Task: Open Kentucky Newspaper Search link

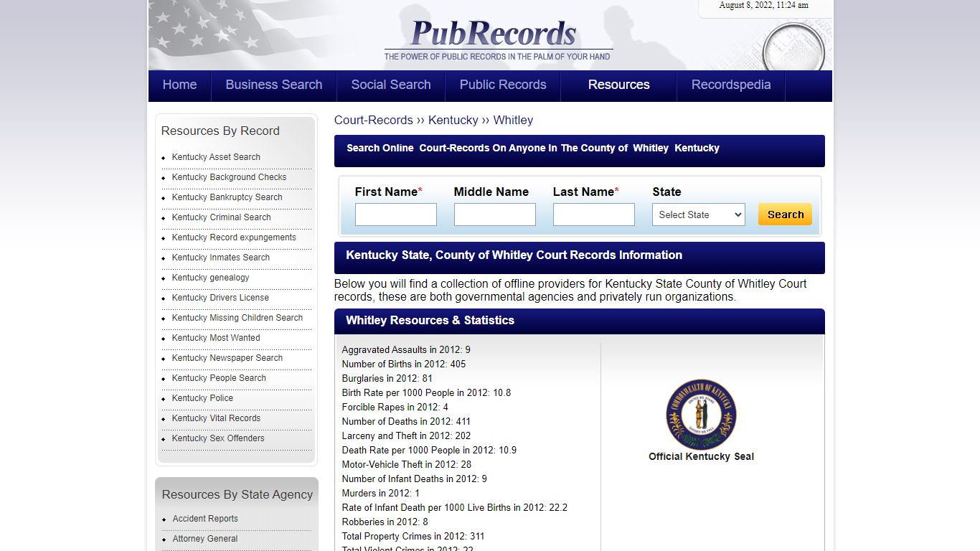Action: coord(227,358)
